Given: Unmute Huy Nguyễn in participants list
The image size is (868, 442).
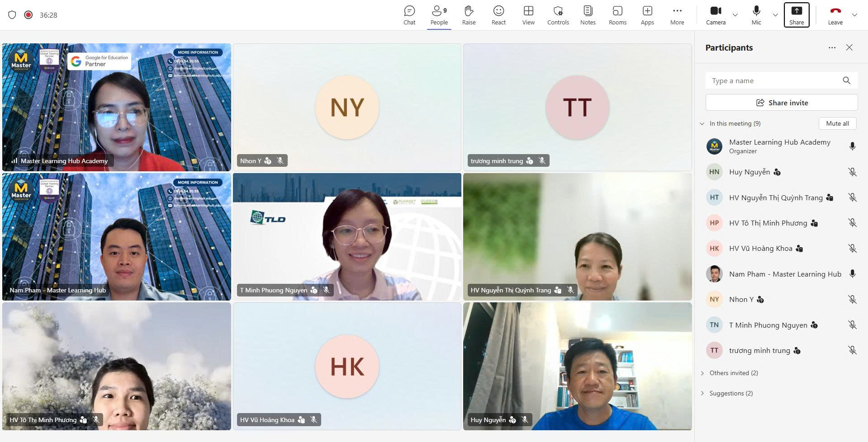Looking at the screenshot, I should click(x=852, y=172).
